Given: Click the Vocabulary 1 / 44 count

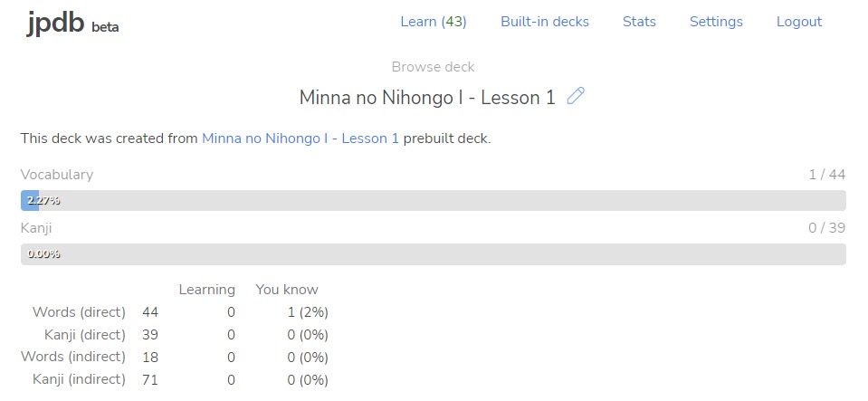Looking at the screenshot, I should point(826,175).
